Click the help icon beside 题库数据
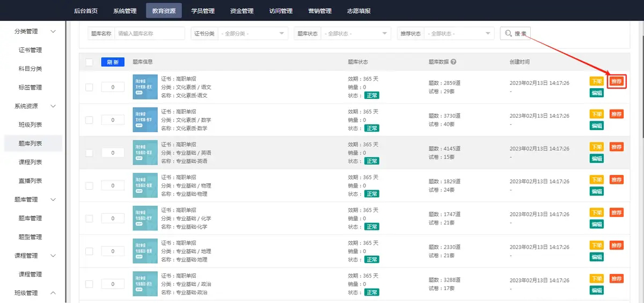This screenshot has width=644, height=303. [453, 62]
